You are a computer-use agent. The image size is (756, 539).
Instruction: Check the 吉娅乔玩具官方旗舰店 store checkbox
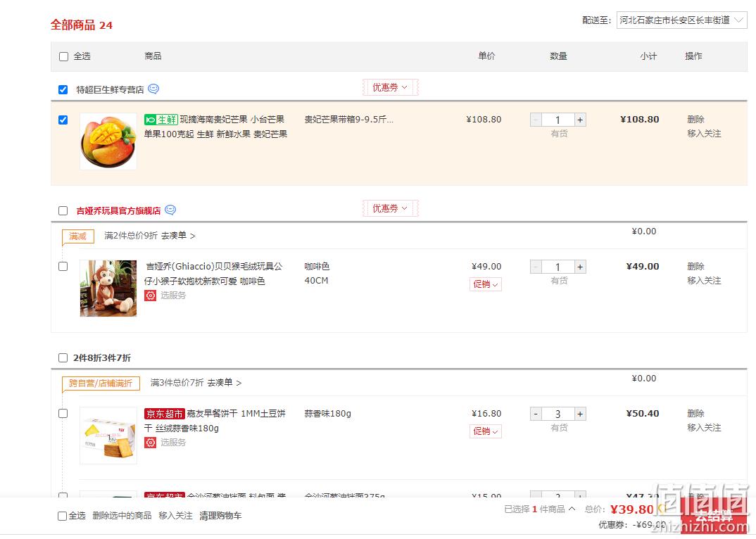click(x=63, y=210)
